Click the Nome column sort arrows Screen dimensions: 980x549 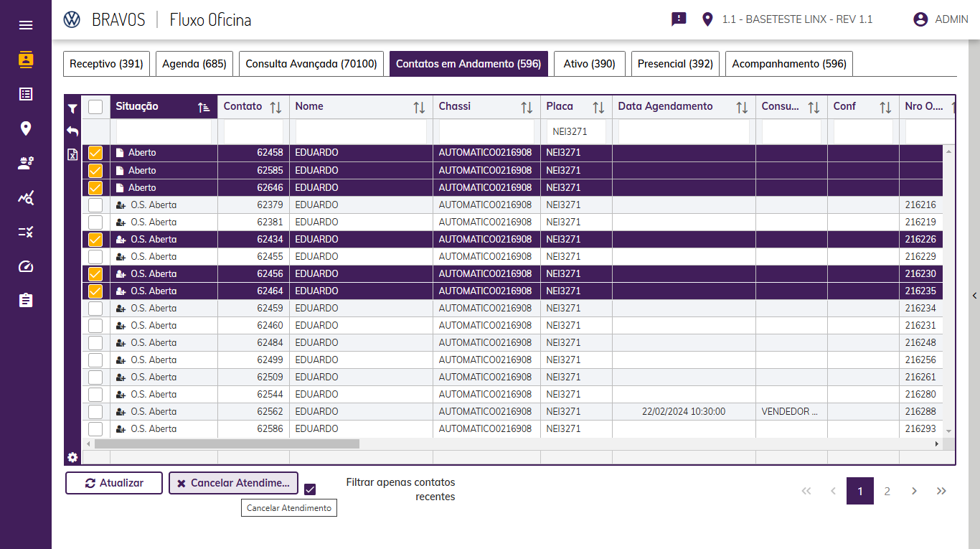(419, 108)
